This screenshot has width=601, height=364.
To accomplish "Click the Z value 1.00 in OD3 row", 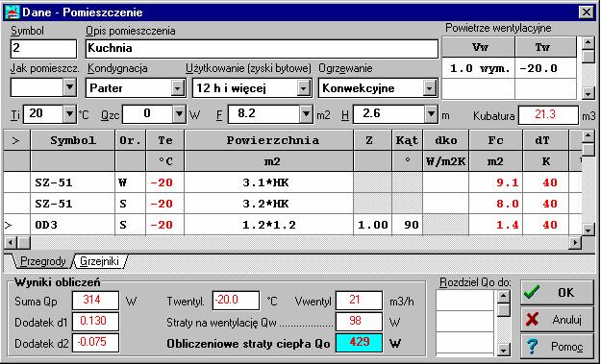I will [372, 225].
